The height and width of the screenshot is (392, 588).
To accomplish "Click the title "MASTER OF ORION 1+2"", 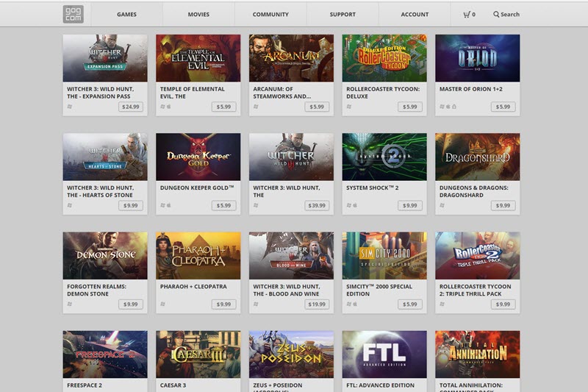I will (470, 89).
